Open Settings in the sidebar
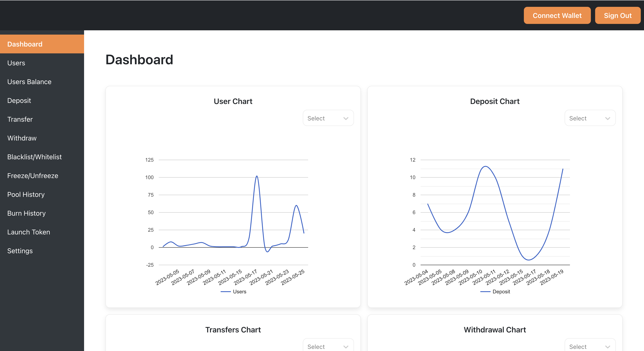 20,251
